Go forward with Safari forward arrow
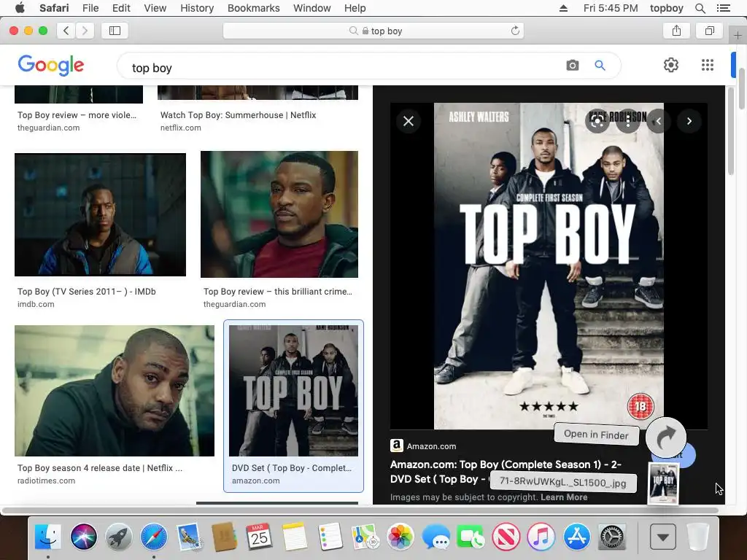The width and height of the screenshot is (747, 560). coord(85,31)
